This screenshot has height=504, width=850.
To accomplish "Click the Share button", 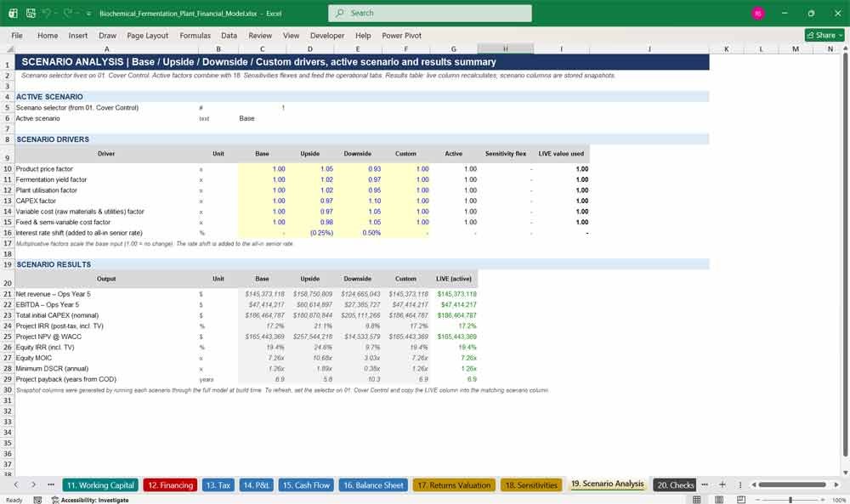I will [x=824, y=35].
